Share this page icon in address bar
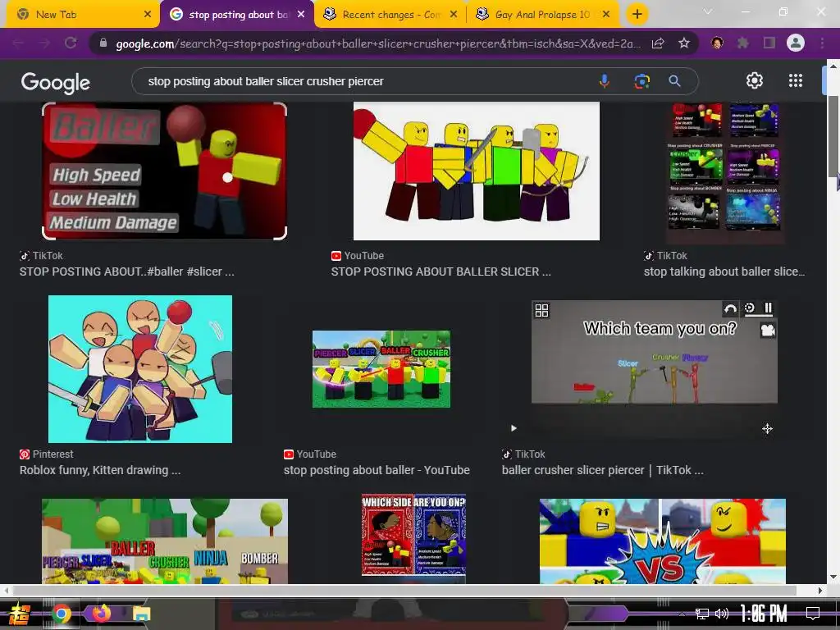The width and height of the screenshot is (840, 630). pos(658,43)
